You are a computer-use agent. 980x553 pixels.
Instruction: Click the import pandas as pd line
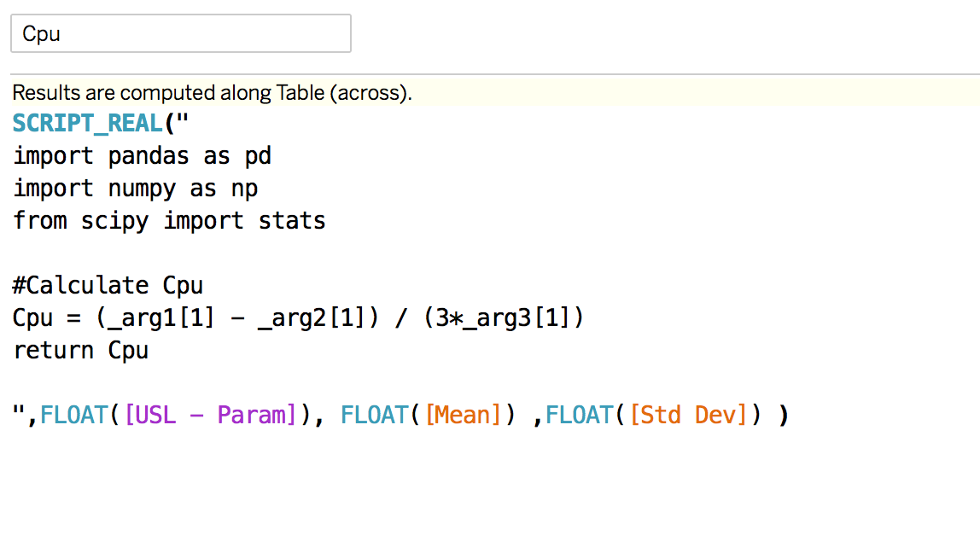click(x=141, y=155)
